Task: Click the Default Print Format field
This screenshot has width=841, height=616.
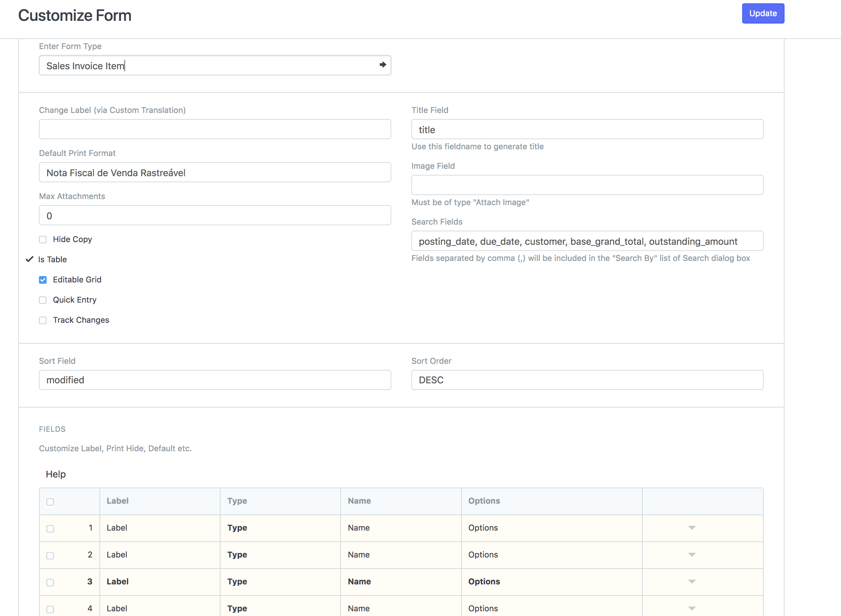Action: pos(215,172)
